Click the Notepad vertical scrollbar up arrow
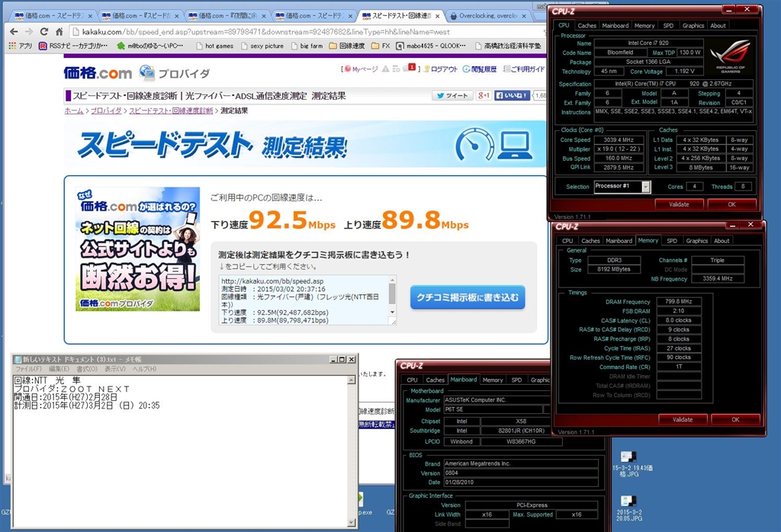 [351, 380]
